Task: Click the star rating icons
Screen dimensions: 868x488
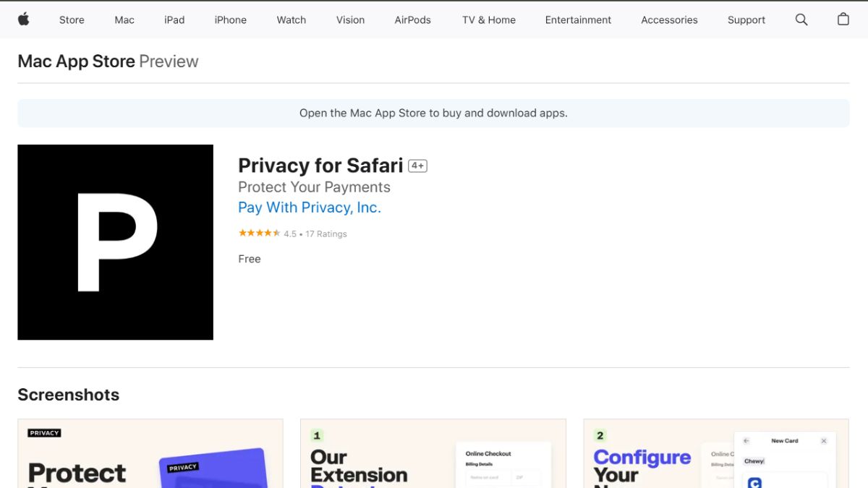Action: tap(260, 233)
